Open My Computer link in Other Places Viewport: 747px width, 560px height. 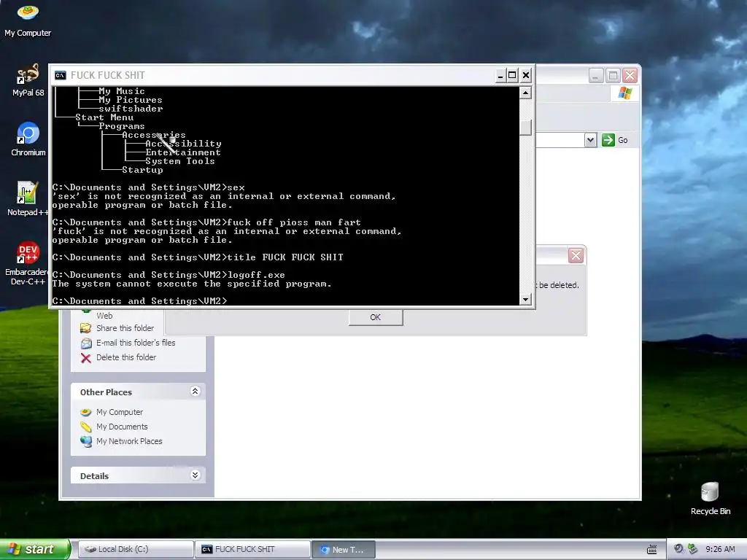tap(120, 412)
